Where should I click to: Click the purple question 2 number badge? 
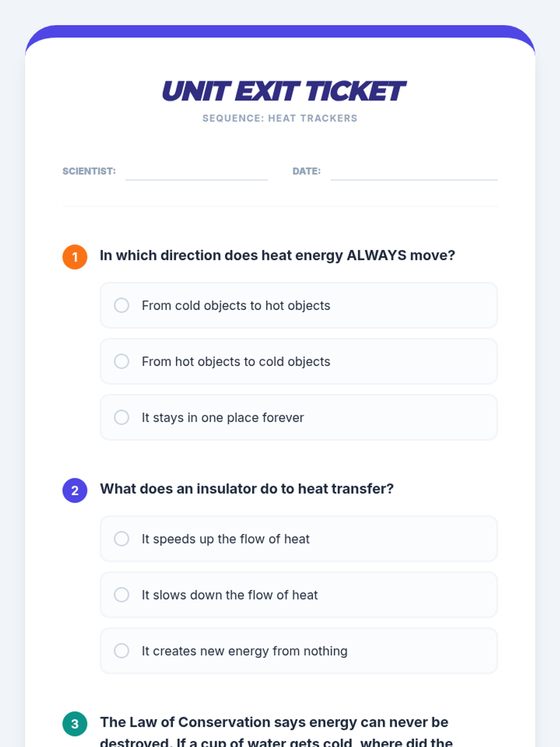[75, 490]
